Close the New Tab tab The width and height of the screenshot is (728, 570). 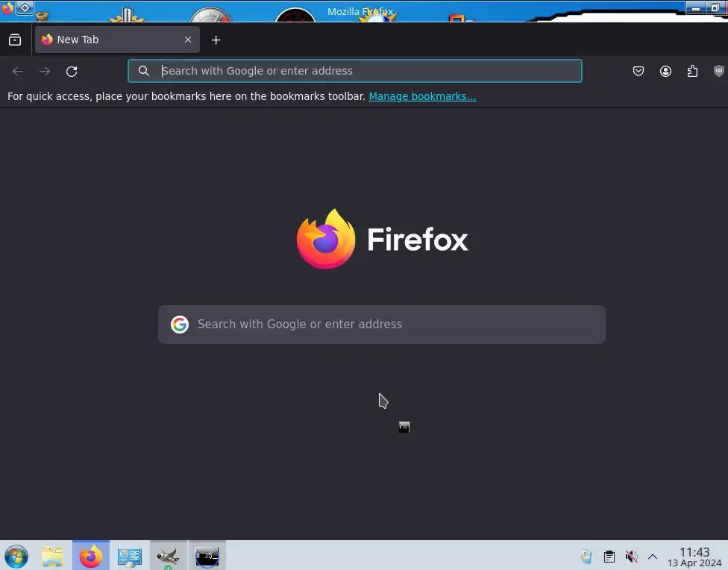[187, 40]
